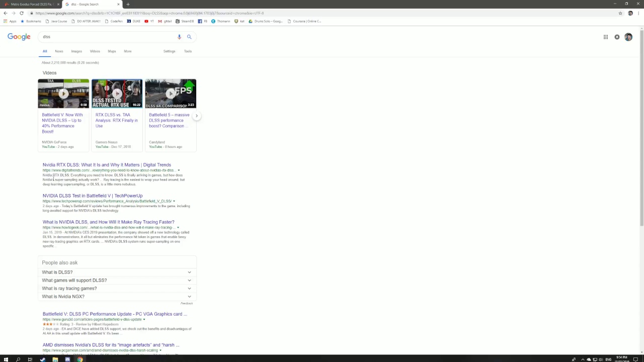The width and height of the screenshot is (644, 362).
Task: Switch to News results tab
Action: coord(59,51)
